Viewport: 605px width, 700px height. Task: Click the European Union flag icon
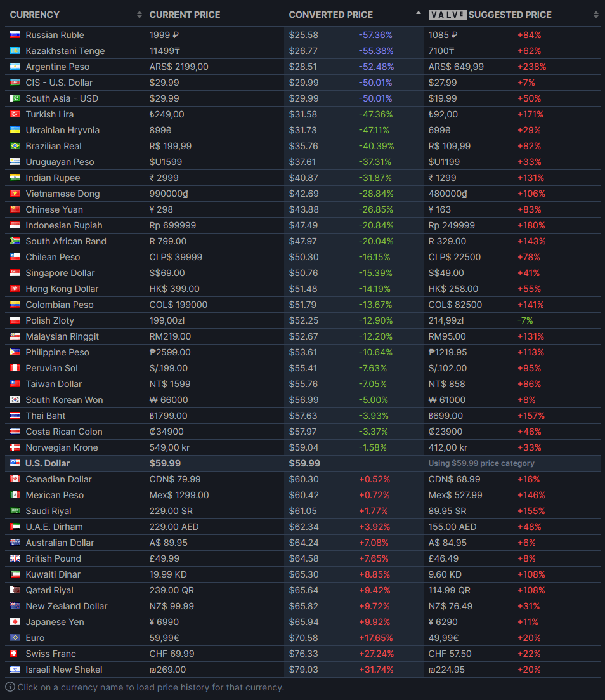[x=15, y=638]
